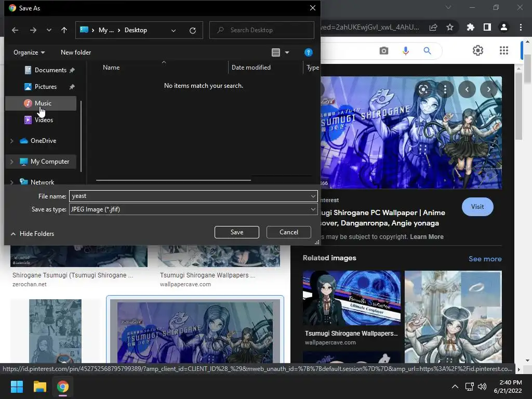Click Google search magnifier icon
This screenshot has height=399, width=532.
coord(427,51)
